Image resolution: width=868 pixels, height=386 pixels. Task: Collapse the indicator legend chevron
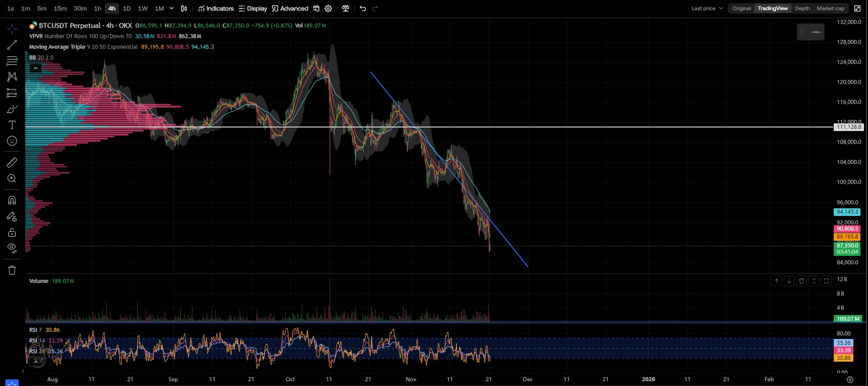(x=36, y=68)
